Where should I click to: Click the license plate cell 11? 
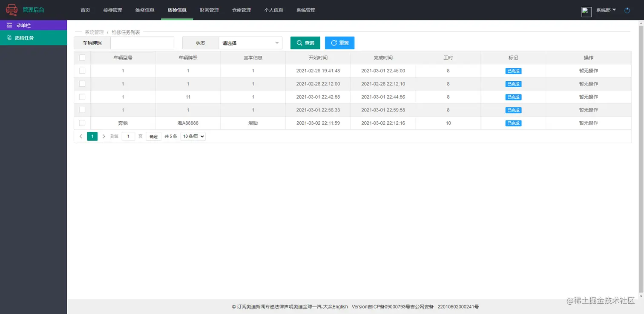pos(188,97)
